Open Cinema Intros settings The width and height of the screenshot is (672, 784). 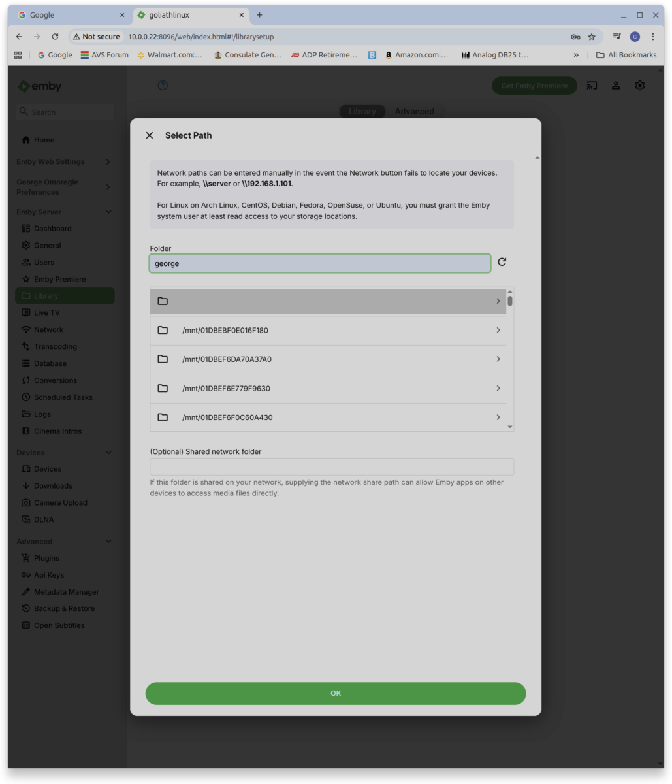click(57, 431)
